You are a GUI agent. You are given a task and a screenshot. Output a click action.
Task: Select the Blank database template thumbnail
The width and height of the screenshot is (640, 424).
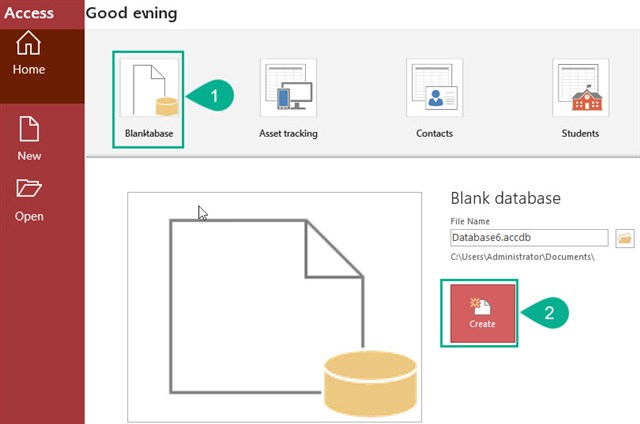149,88
